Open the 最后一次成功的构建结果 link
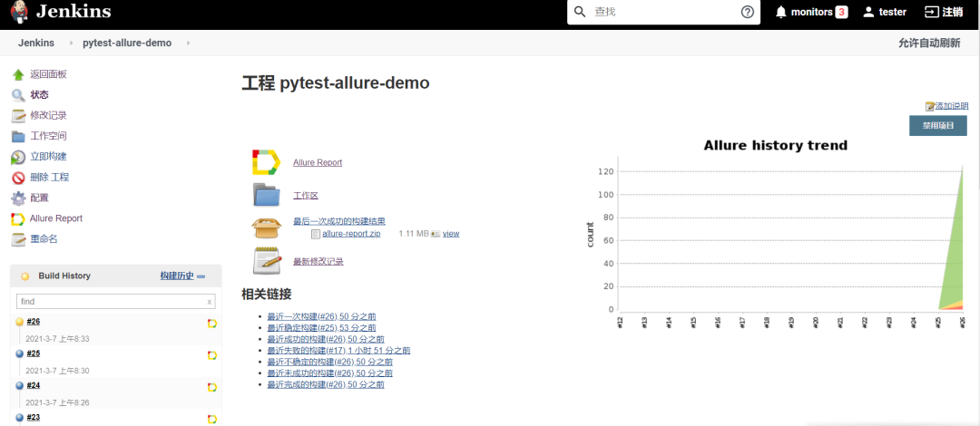 coord(339,221)
